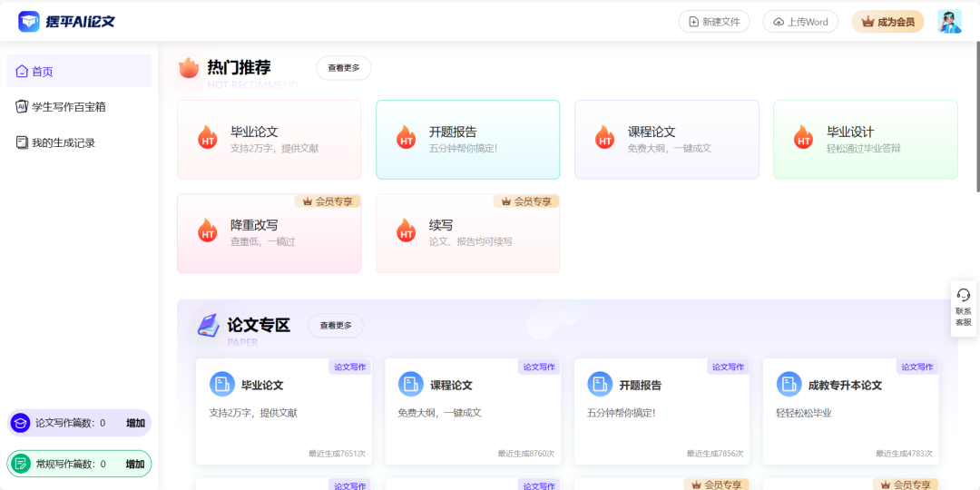This screenshot has width=980, height=490.
Task: Click 查看更多 next to 论文专区
Action: coord(336,326)
